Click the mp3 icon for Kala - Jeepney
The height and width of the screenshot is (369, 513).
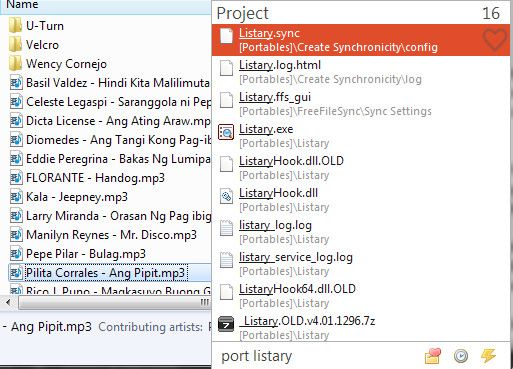tap(16, 197)
